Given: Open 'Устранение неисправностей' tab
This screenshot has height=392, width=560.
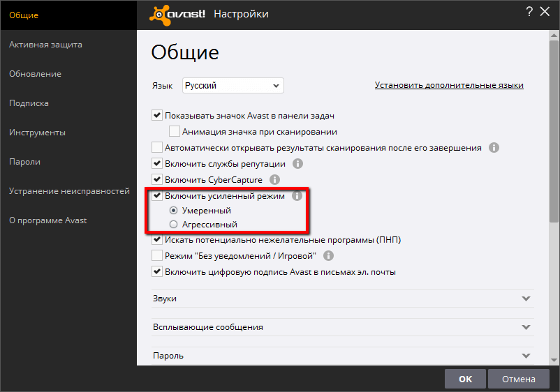Looking at the screenshot, I should click(x=68, y=191).
